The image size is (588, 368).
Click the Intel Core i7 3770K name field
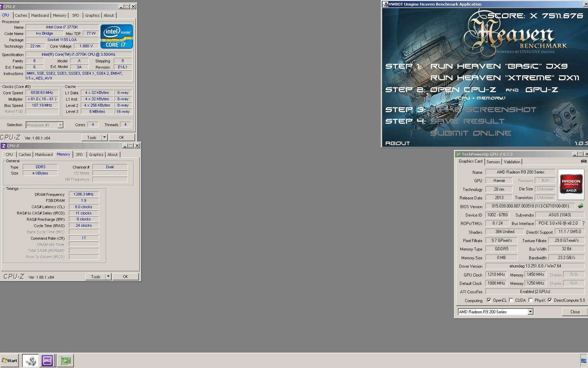coord(62,27)
